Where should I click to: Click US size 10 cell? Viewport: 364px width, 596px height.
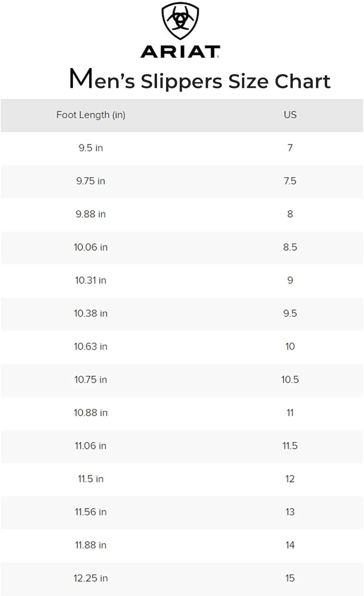290,346
